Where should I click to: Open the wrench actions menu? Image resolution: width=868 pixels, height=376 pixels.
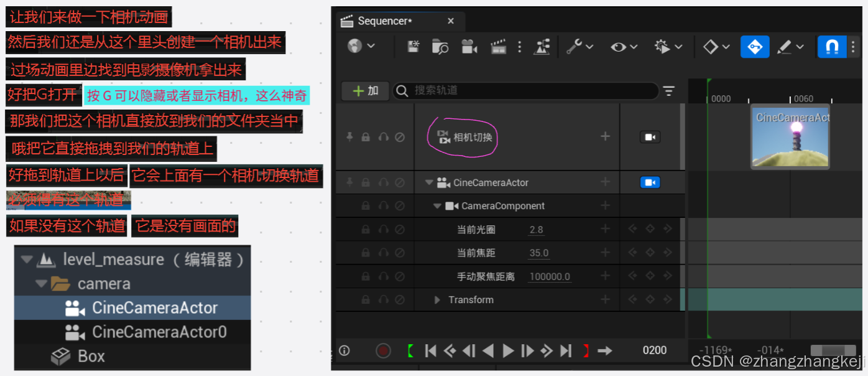(x=575, y=46)
